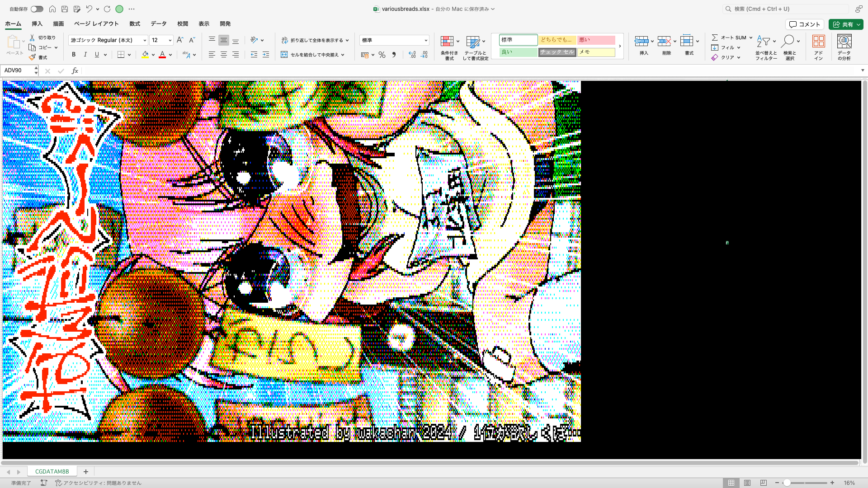
Task: Click the Name Box showing ADV90
Action: [18, 70]
